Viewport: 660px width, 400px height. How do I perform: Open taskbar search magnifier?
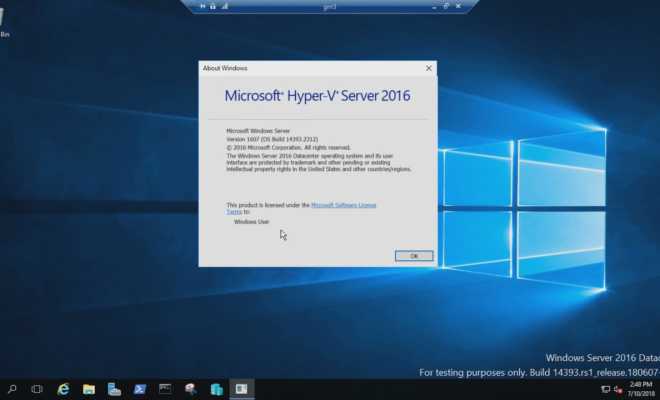point(12,389)
